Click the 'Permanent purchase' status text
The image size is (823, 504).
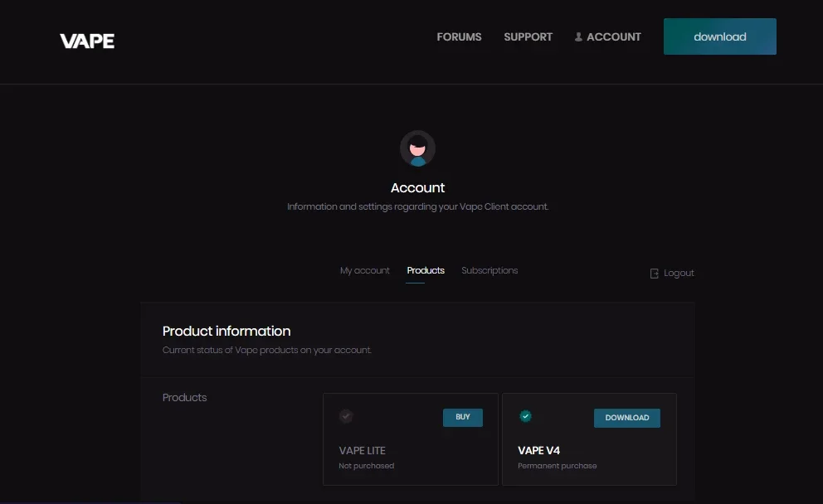coord(557,466)
